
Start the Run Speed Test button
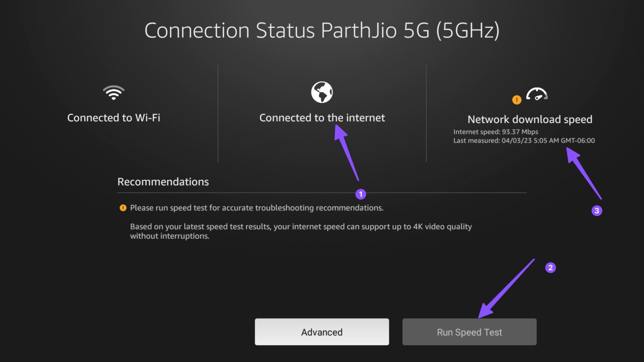coord(470,332)
